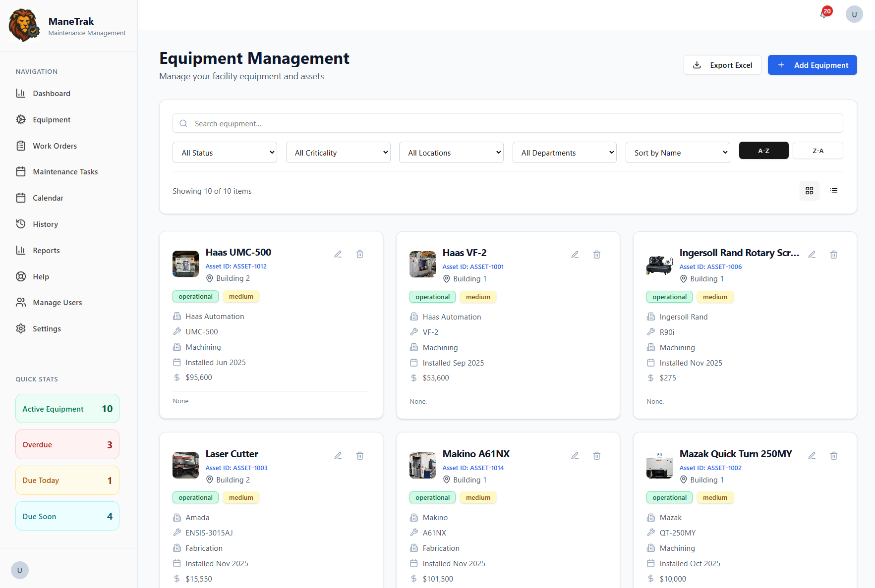875x588 pixels.
Task: Open the History page
Action: click(45, 224)
